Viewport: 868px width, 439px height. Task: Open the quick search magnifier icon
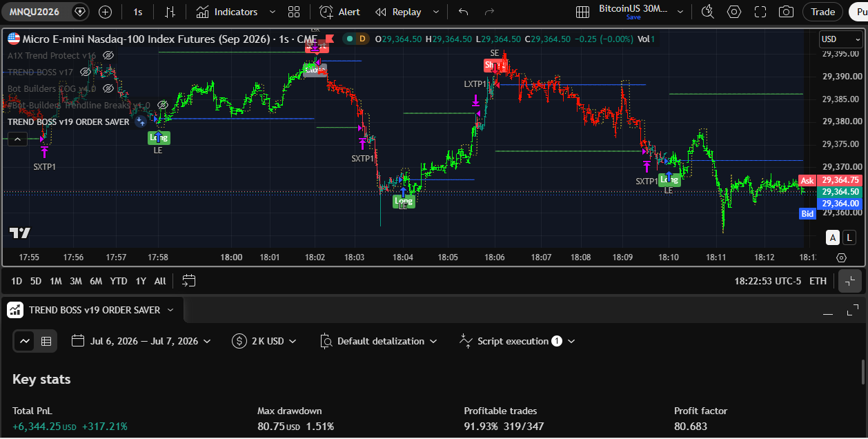pyautogui.click(x=708, y=12)
